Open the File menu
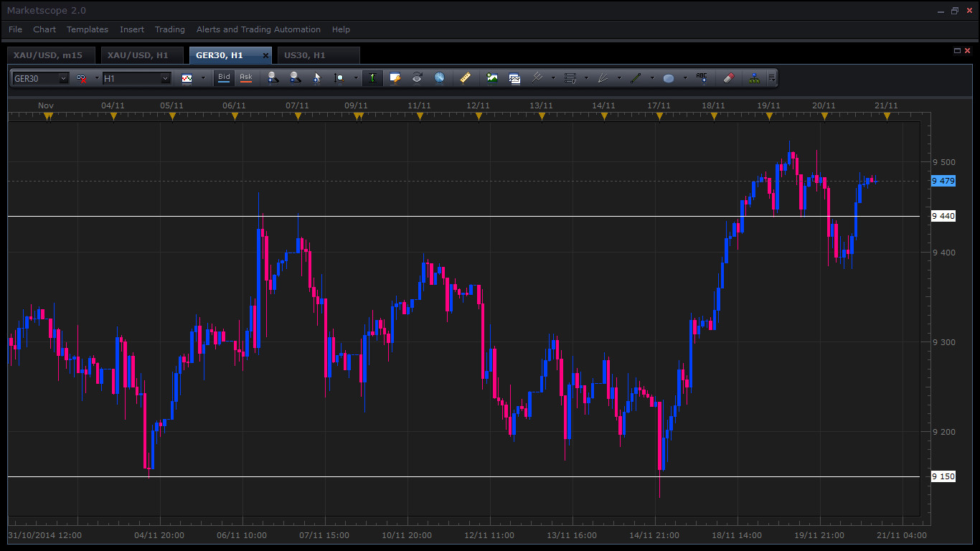 pos(15,29)
